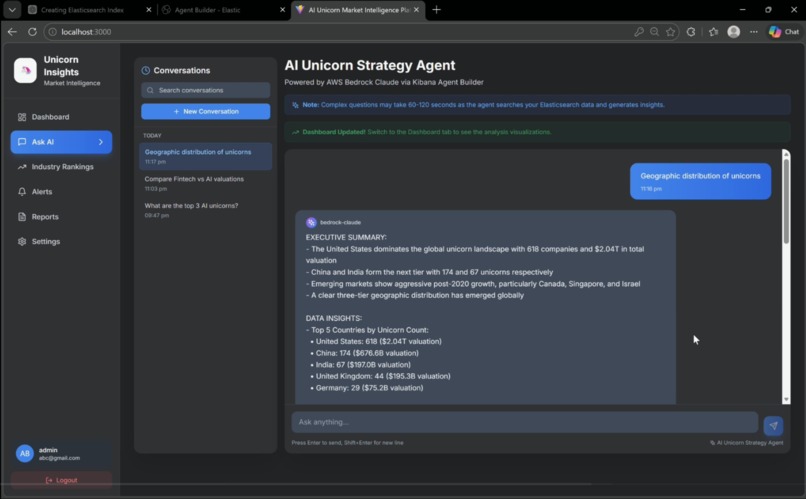Click the 'Germany: 29' bullet line

point(369,388)
